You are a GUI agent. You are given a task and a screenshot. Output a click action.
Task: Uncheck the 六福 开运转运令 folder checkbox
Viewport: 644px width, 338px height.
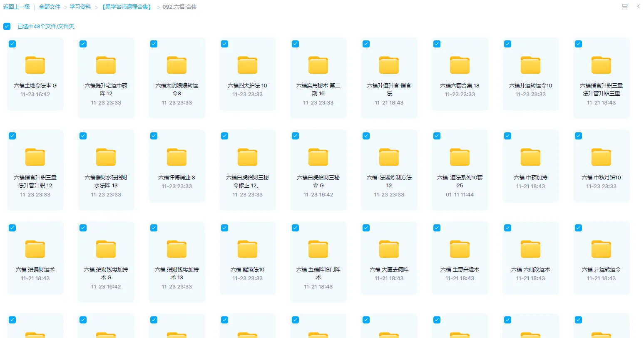click(x=579, y=228)
